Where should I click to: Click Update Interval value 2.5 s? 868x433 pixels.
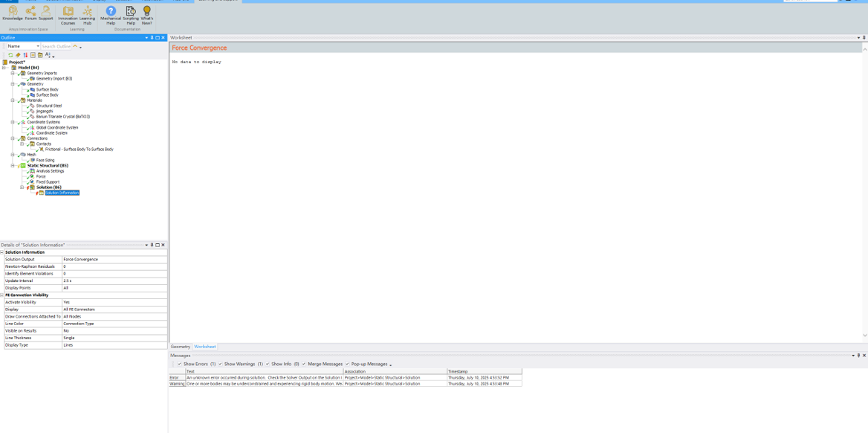pyautogui.click(x=114, y=280)
